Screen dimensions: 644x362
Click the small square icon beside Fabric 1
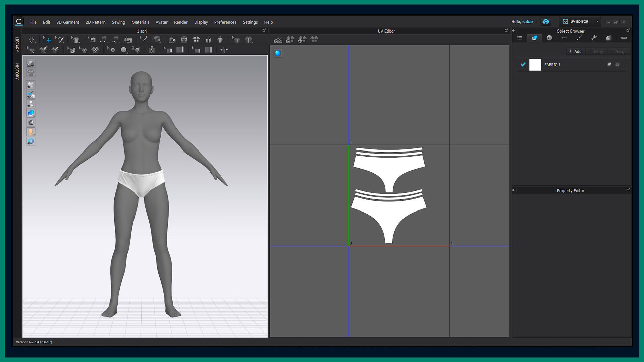click(x=617, y=65)
